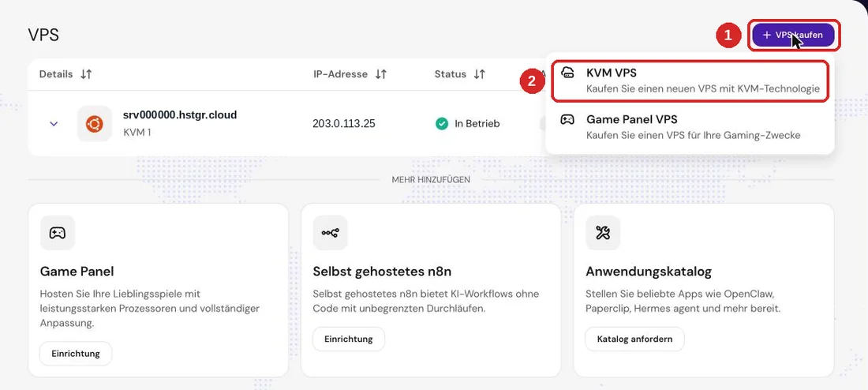
Task: Click the VPS page heading
Action: 43,35
